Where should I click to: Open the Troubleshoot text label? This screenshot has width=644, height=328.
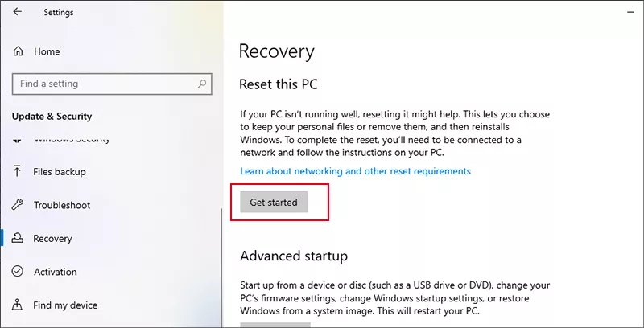pyautogui.click(x=62, y=205)
